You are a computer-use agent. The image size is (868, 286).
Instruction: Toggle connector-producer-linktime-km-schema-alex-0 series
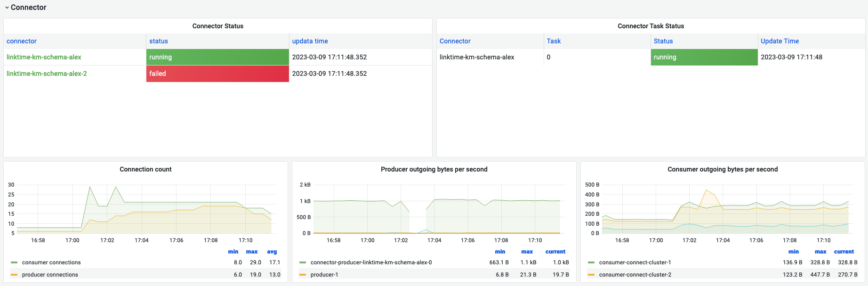371,262
